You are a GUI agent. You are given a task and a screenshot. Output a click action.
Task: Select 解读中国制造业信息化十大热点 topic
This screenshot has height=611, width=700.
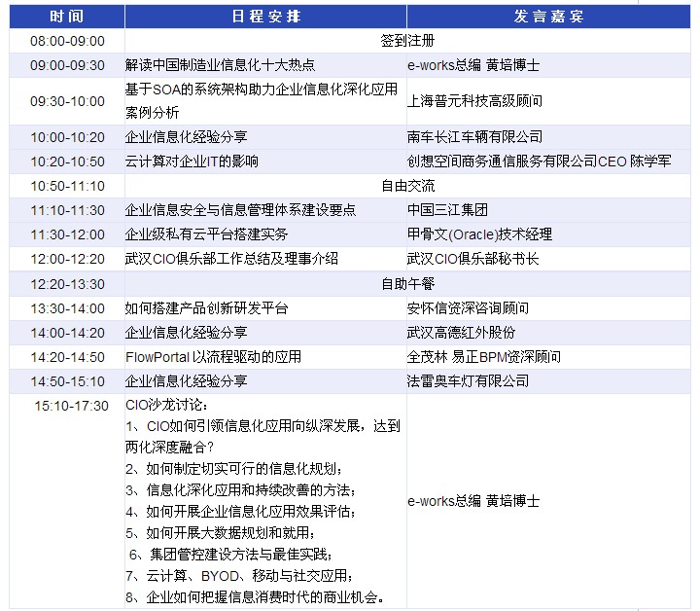221,66
